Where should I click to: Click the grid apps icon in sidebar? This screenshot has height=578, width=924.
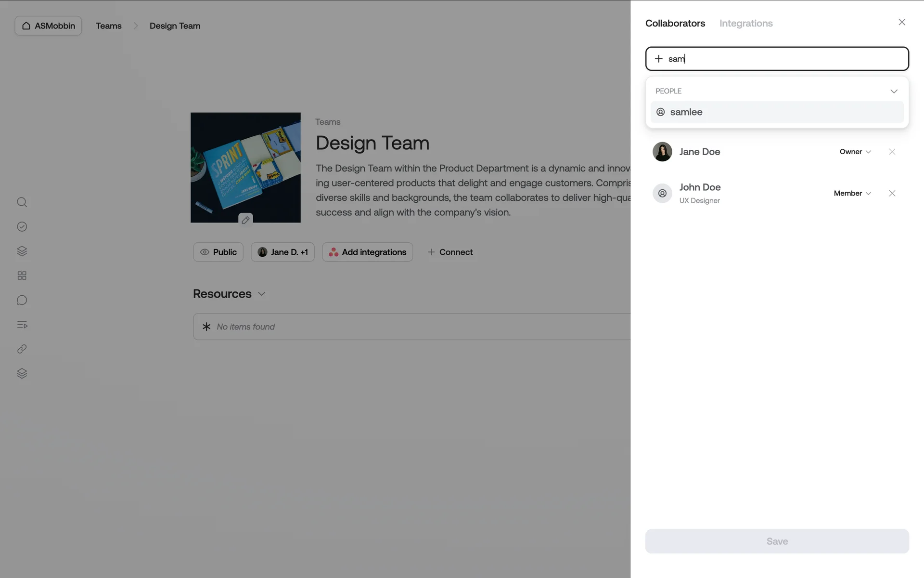pos(22,276)
